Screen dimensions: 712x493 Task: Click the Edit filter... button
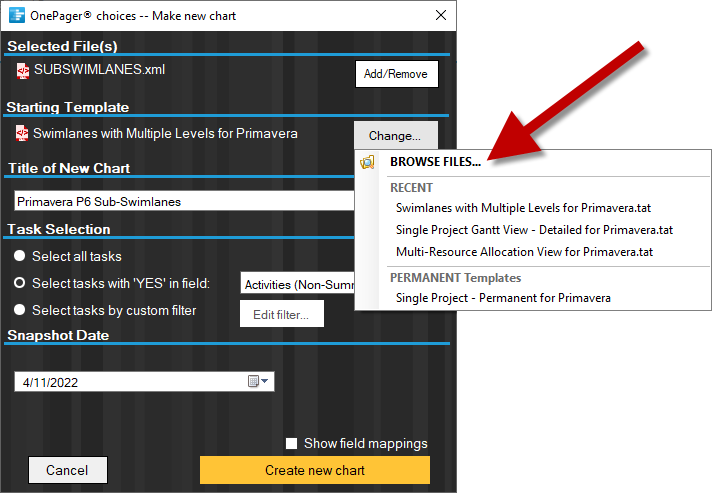pos(282,314)
